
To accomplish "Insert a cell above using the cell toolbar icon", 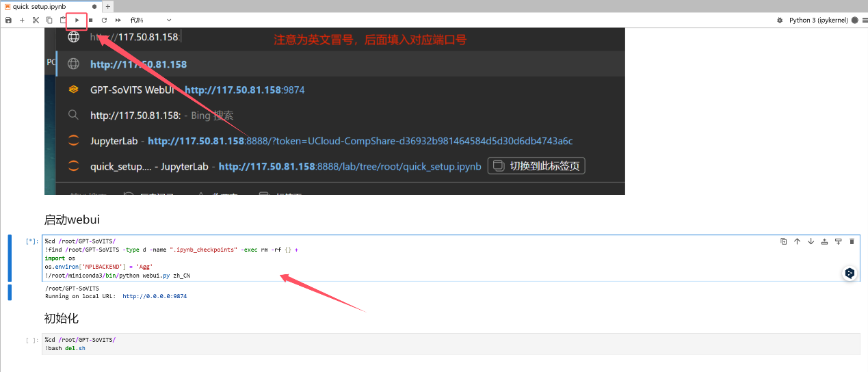I will click(x=825, y=241).
